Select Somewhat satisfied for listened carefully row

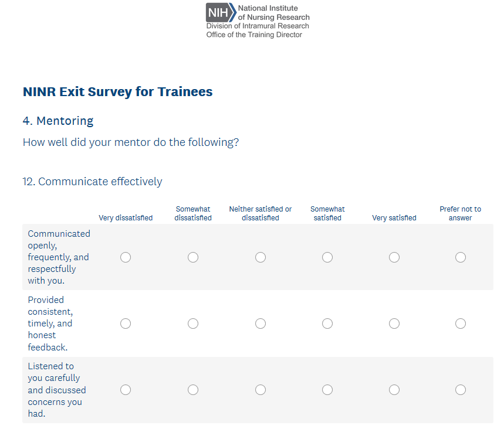tap(327, 390)
